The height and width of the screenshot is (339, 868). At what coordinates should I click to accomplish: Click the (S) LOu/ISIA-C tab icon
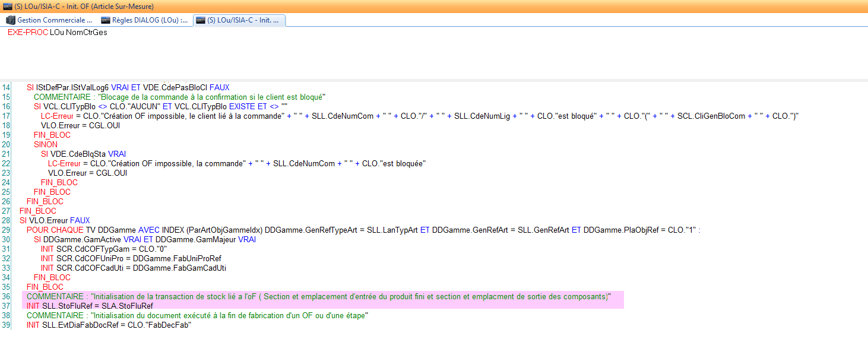pyautogui.click(x=201, y=20)
